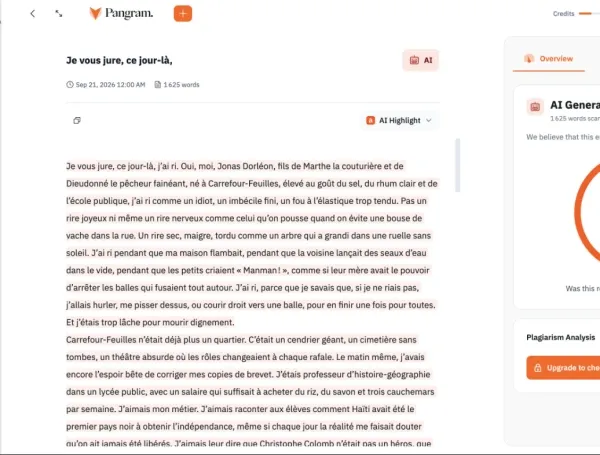Click the Overview tab pie icon
This screenshot has height=455, width=600.
click(530, 59)
